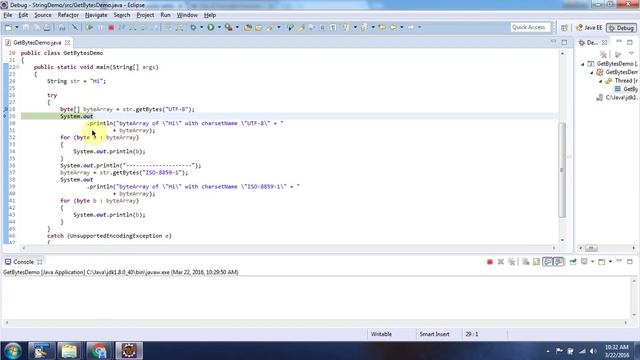Image resolution: width=640 pixels, height=360 pixels.
Task: Collapse the Thread node in Debug view
Action: [x=600, y=81]
